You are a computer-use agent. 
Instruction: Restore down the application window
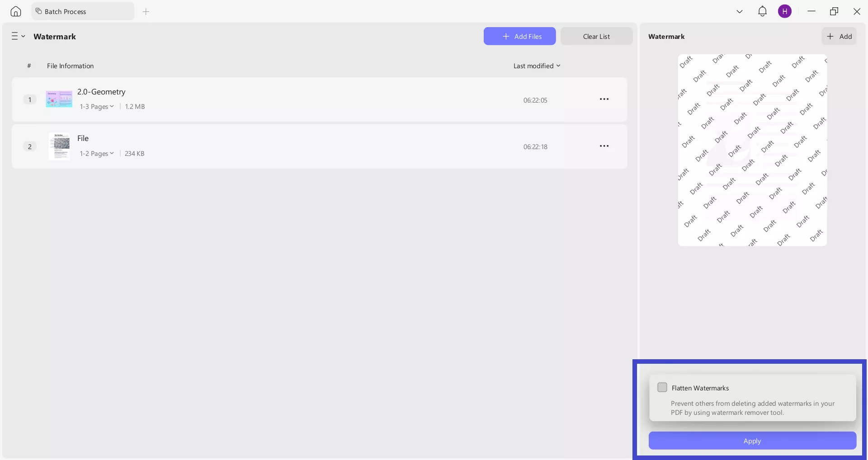834,11
